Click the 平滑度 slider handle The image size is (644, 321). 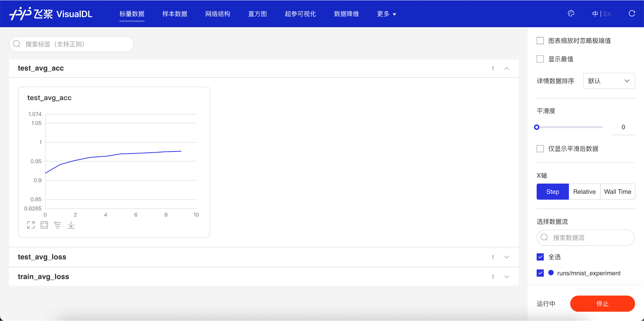click(537, 127)
